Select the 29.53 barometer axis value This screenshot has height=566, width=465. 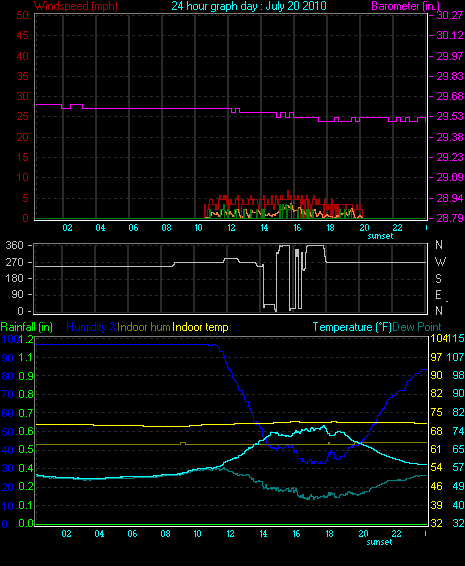coord(450,117)
